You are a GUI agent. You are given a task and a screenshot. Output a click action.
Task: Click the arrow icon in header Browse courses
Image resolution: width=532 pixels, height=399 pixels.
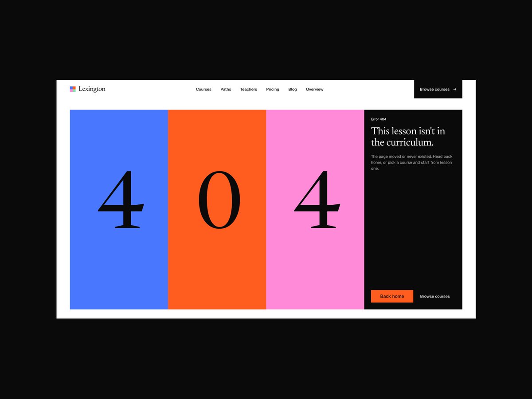tap(455, 90)
